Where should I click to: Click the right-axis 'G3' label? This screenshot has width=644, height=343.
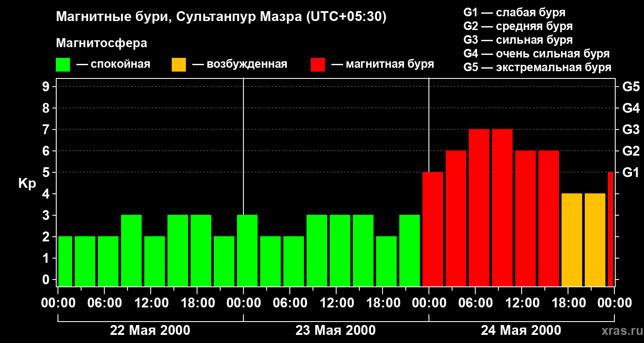pos(631,129)
